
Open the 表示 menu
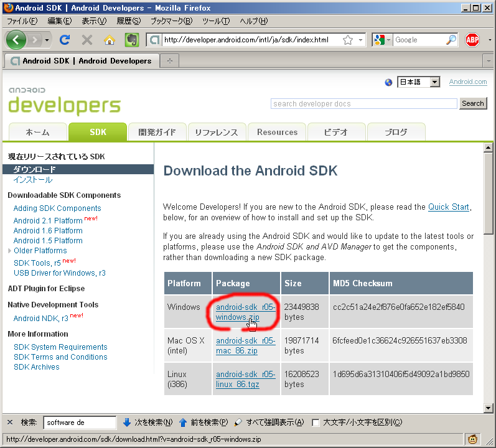pyautogui.click(x=94, y=21)
